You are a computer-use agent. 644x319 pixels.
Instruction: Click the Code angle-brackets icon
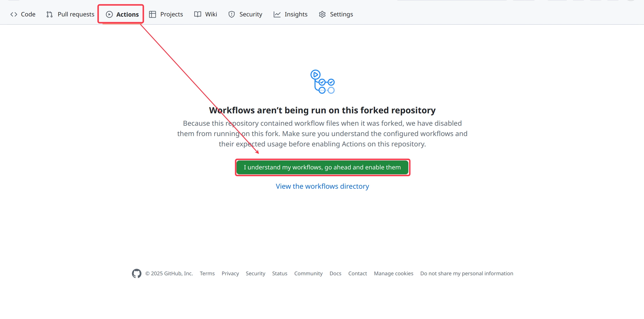pos(13,14)
